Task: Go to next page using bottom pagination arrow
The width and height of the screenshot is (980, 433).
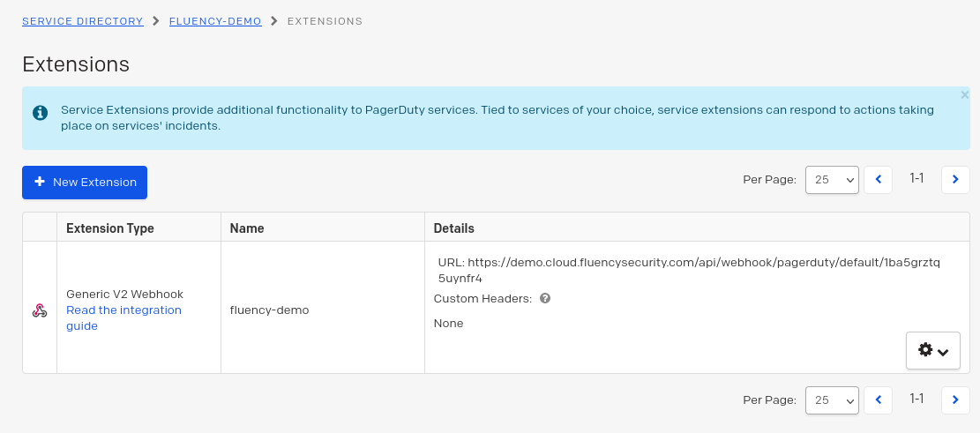Action: (x=955, y=399)
